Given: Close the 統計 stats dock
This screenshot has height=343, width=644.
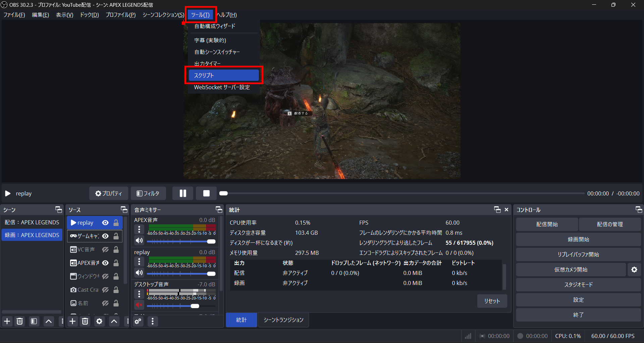Looking at the screenshot, I should click(x=506, y=210).
